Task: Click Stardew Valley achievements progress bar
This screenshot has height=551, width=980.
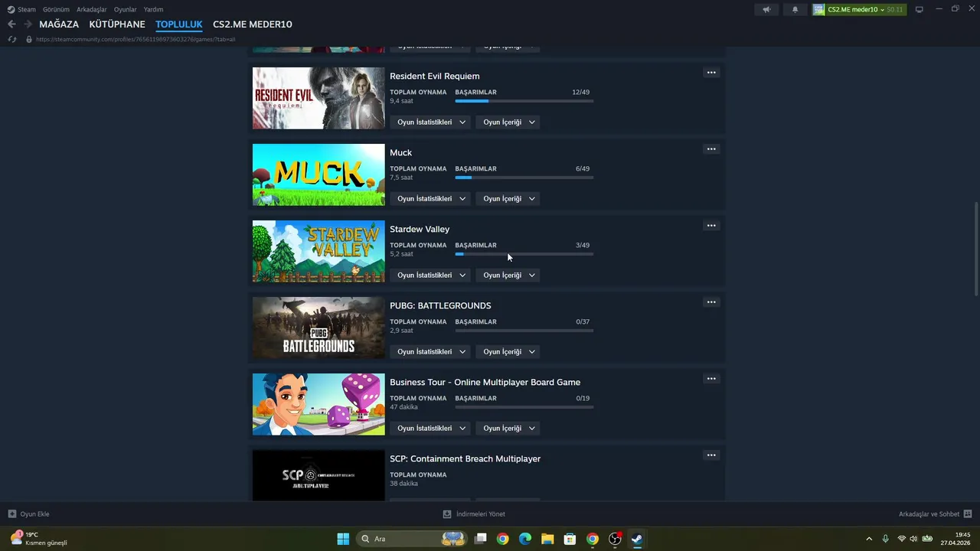Action: pos(524,254)
